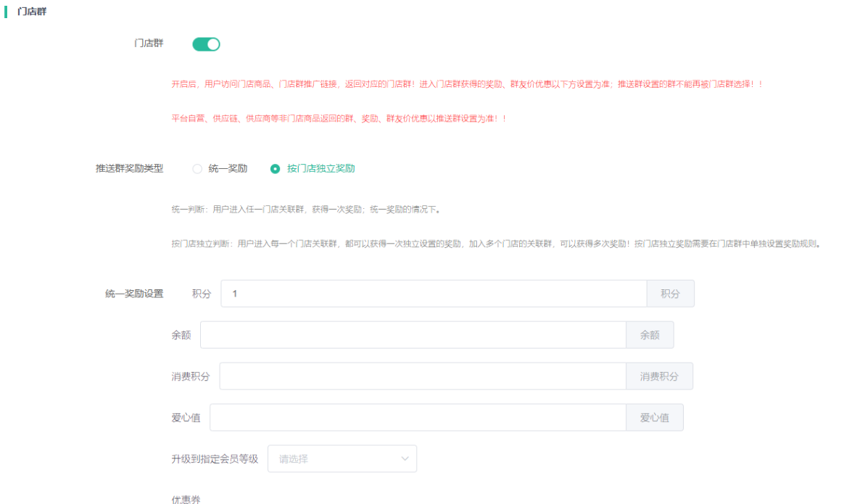Click the gray 消费积分 suffix addon
Screen dimensions: 865x504
click(659, 376)
